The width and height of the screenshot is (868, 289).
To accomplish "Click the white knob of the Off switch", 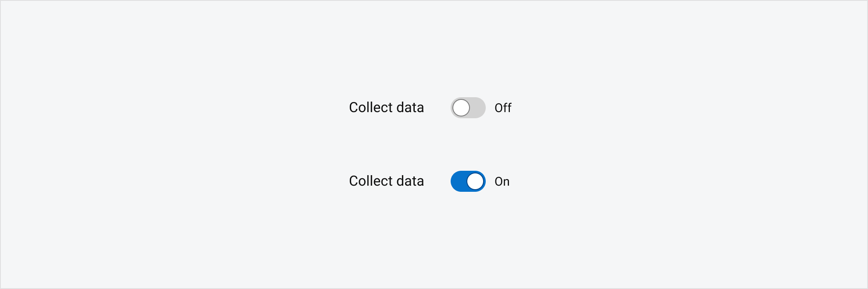I will tap(461, 108).
